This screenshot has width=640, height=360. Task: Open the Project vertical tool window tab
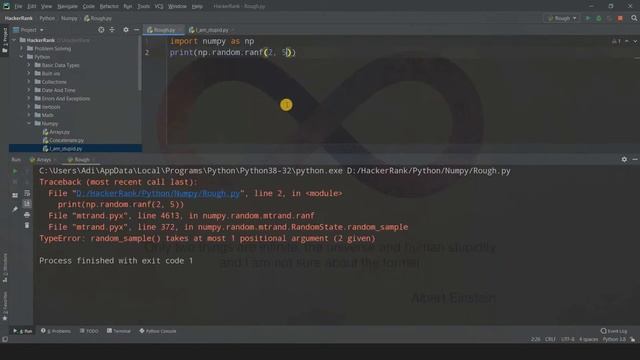click(4, 40)
